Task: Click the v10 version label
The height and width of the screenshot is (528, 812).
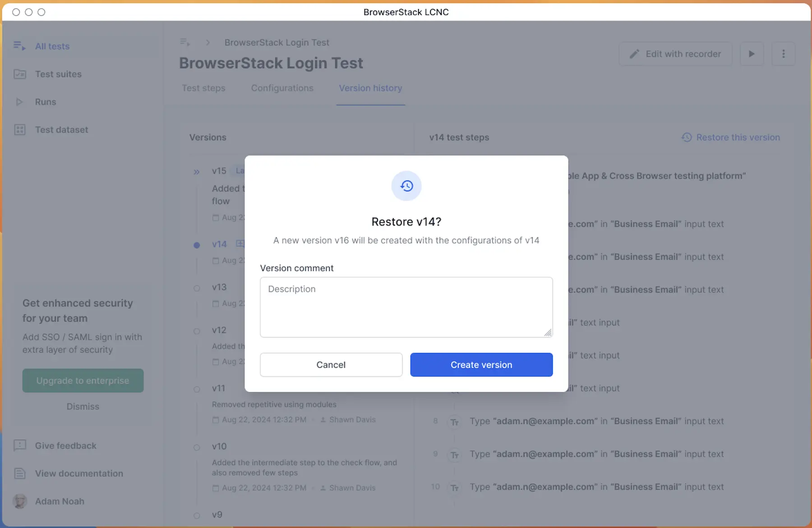Action: (x=219, y=446)
